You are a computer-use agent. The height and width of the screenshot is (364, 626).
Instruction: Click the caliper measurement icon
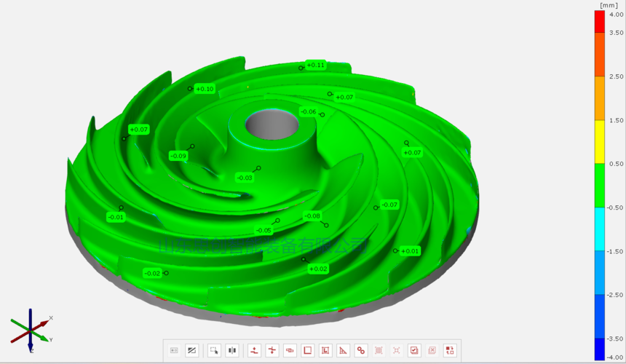[290, 350]
